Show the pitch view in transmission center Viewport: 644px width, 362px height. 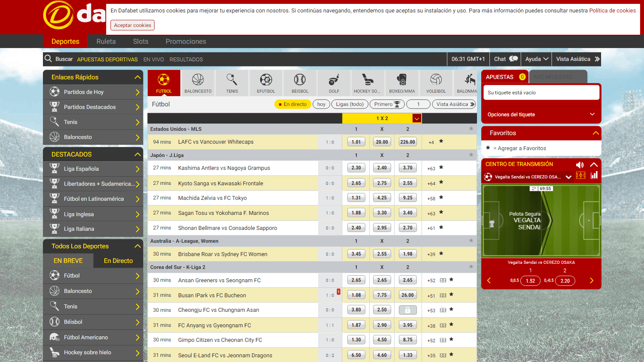(x=580, y=175)
